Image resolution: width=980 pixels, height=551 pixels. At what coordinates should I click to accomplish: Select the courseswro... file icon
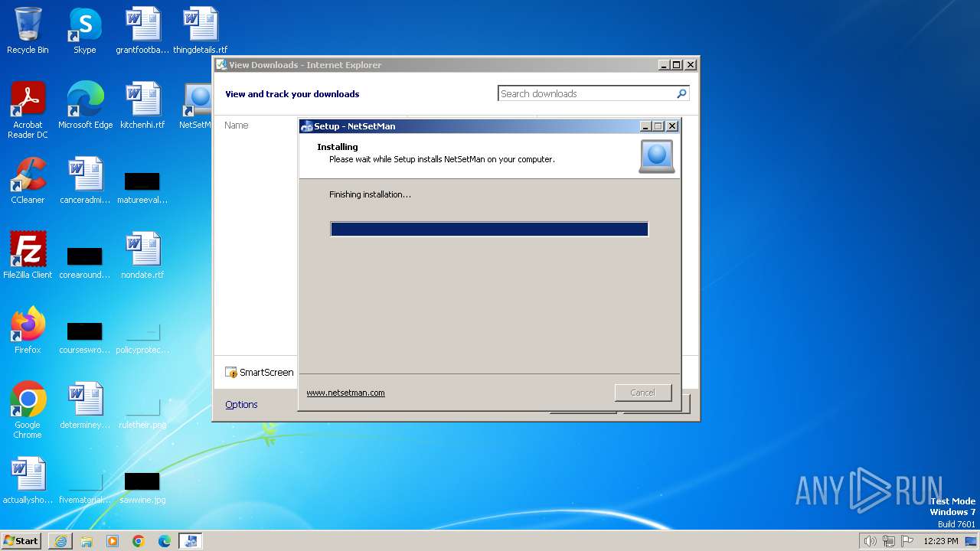pos(85,338)
